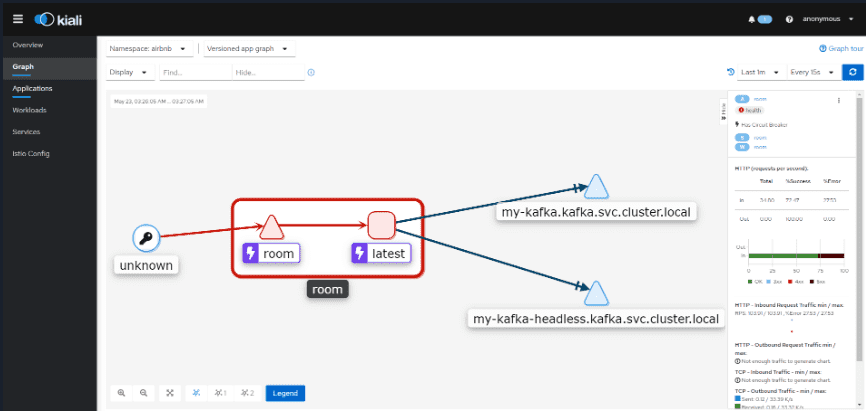Screen dimensions: 866x411
Task: Click the my-kafka-headless.kafka.svc.cluster.local label
Action: point(596,319)
